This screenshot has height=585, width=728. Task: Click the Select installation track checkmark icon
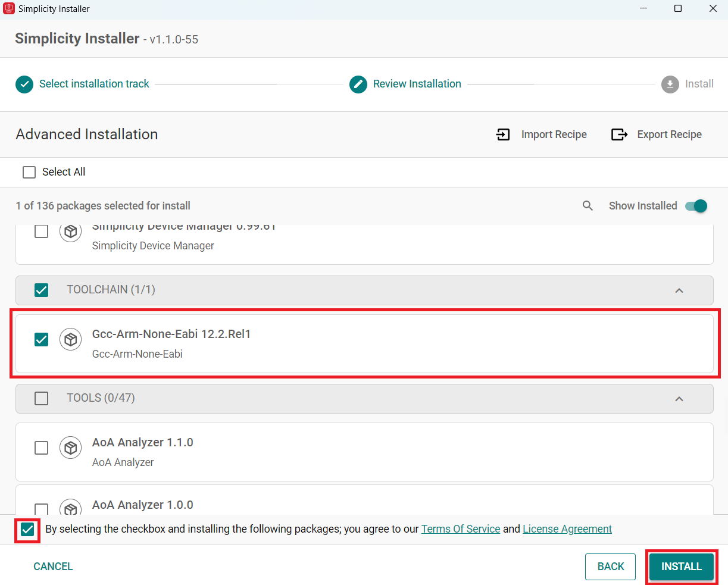24,84
